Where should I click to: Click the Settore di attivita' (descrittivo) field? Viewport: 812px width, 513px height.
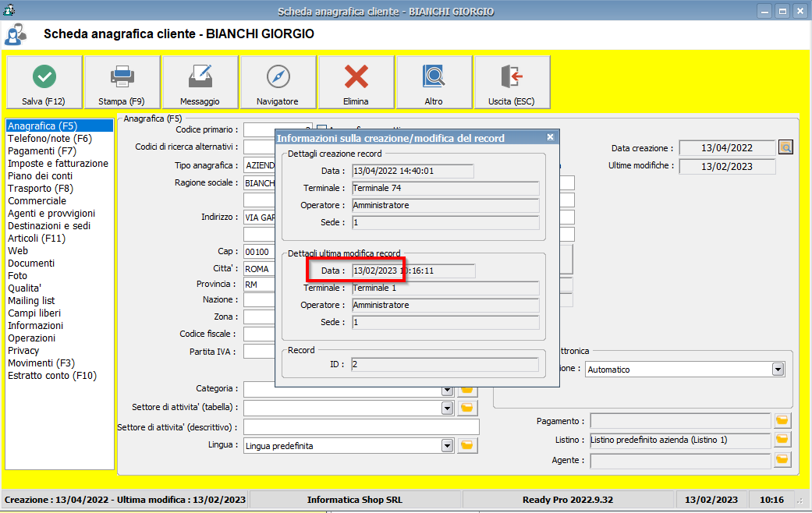coord(361,427)
